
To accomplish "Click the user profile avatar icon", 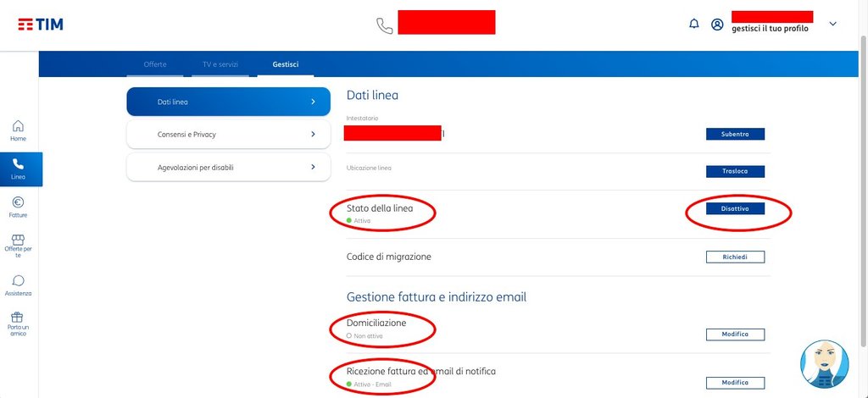I will pos(717,25).
